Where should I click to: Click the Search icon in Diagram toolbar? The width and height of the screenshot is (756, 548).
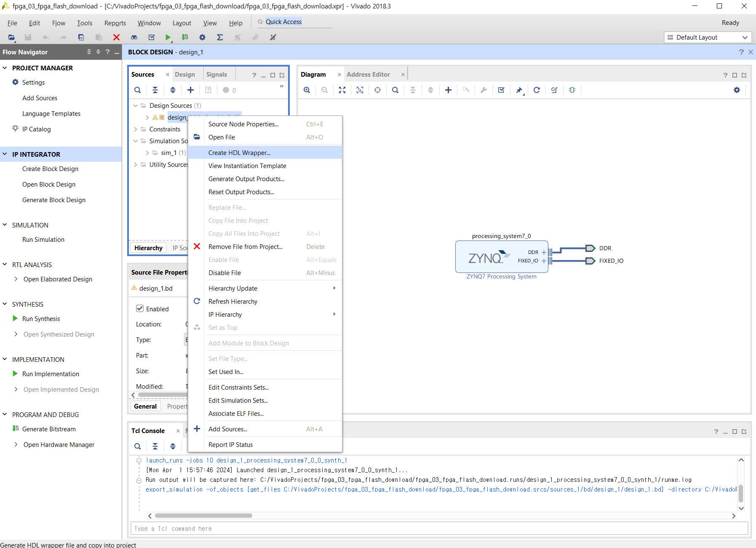(395, 90)
